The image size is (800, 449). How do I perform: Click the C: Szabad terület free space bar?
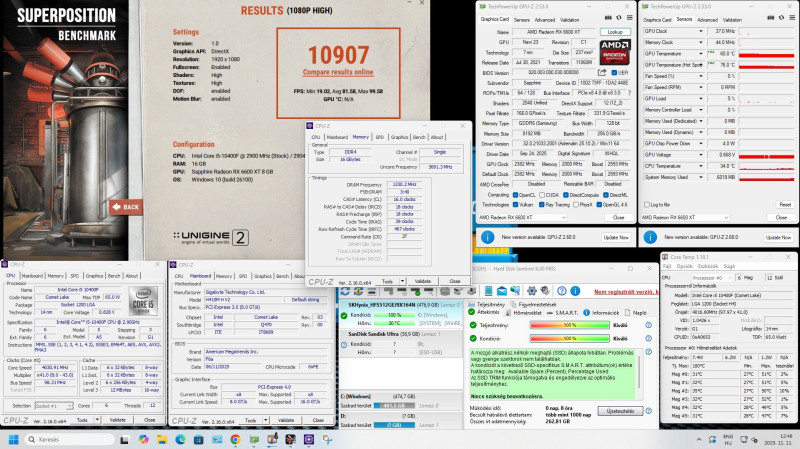pyautogui.click(x=394, y=406)
